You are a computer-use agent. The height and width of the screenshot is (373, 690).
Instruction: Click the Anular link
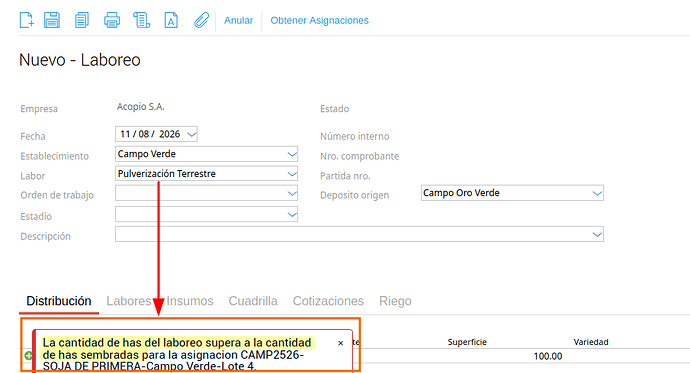pyautogui.click(x=239, y=21)
